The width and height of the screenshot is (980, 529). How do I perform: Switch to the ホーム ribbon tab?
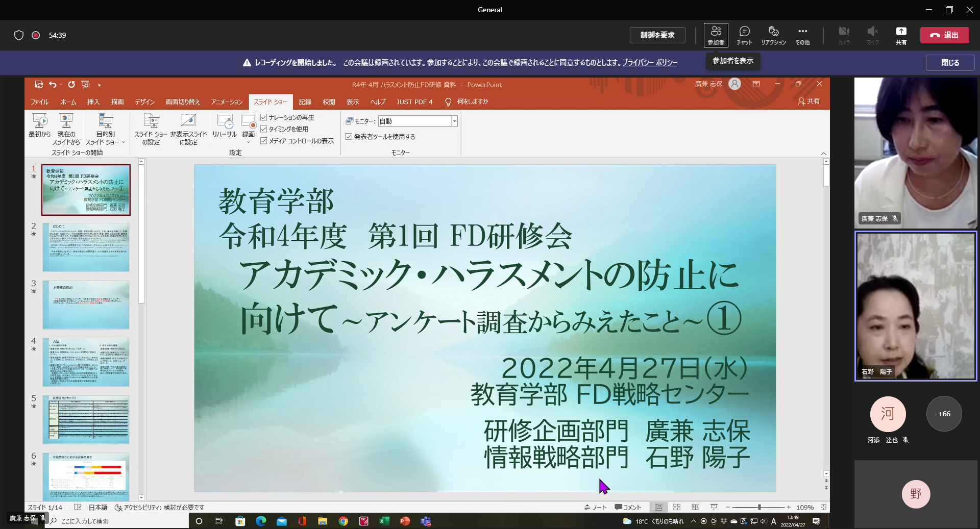point(68,102)
